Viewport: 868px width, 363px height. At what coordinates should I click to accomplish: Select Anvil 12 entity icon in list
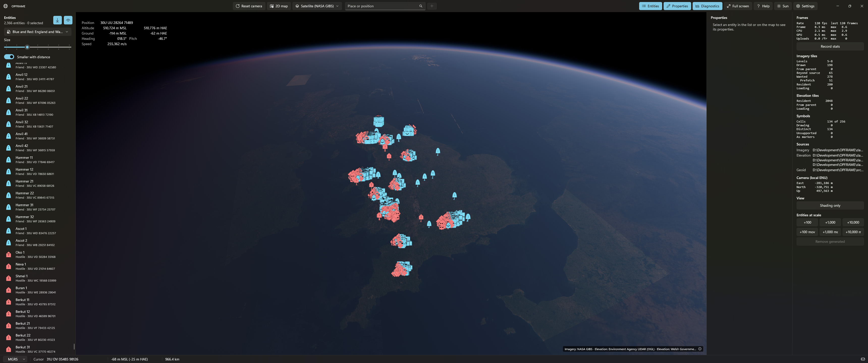click(8, 77)
